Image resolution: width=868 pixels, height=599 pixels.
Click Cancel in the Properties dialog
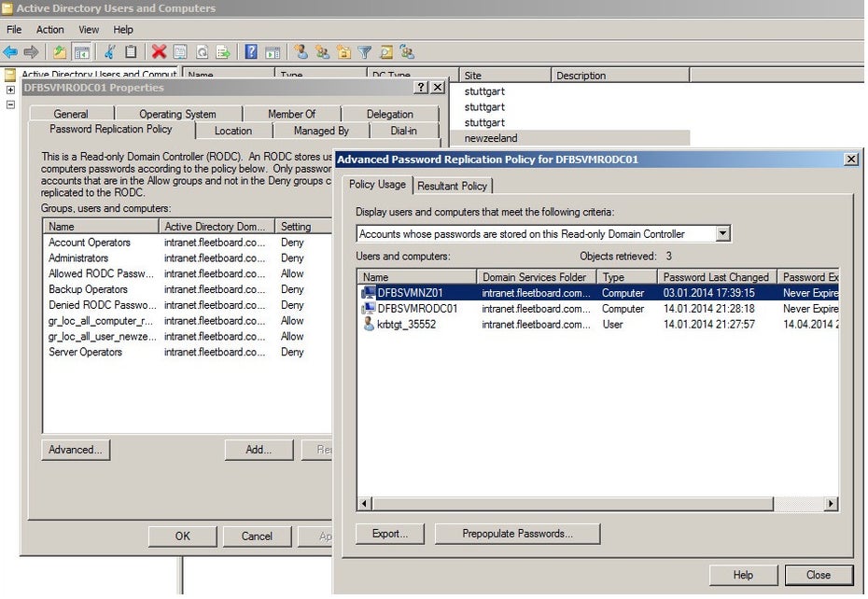point(257,536)
